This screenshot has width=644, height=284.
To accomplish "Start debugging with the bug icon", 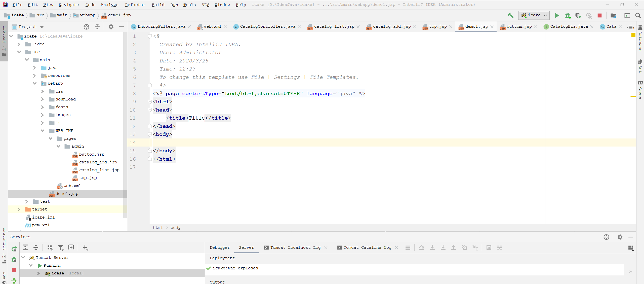I will [568, 15].
